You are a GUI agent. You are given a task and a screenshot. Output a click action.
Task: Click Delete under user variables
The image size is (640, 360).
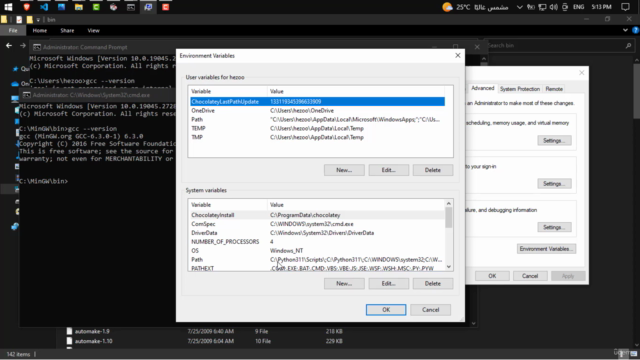[433, 170]
